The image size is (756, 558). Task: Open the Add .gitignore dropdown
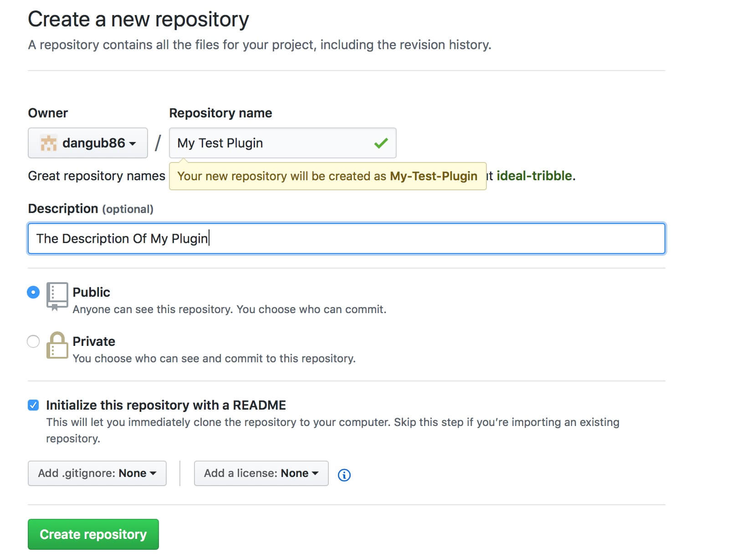pyautogui.click(x=97, y=473)
